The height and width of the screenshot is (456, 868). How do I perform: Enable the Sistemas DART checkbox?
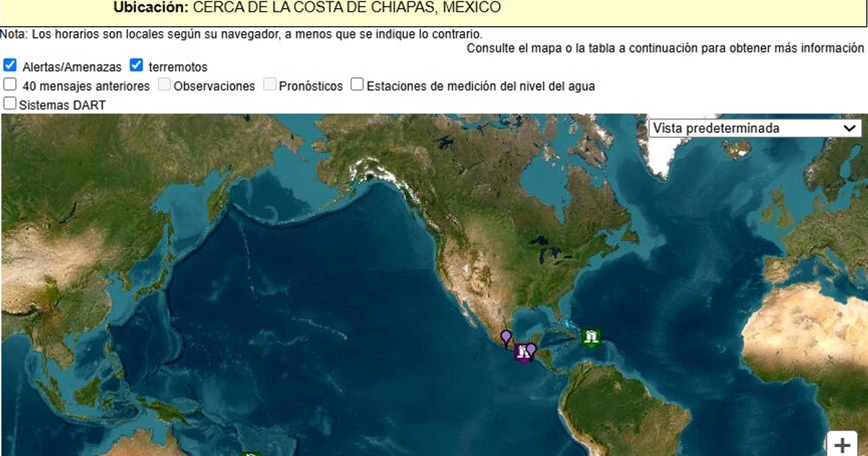[10, 104]
